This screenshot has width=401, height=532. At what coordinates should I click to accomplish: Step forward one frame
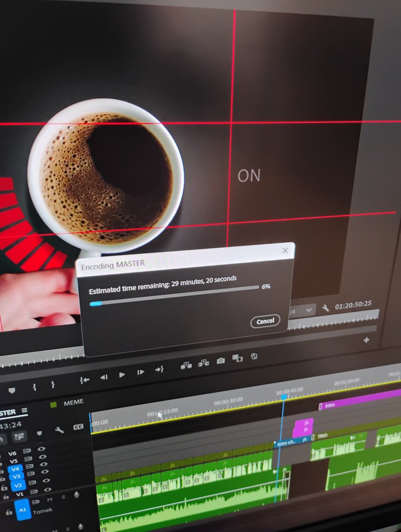pyautogui.click(x=141, y=372)
